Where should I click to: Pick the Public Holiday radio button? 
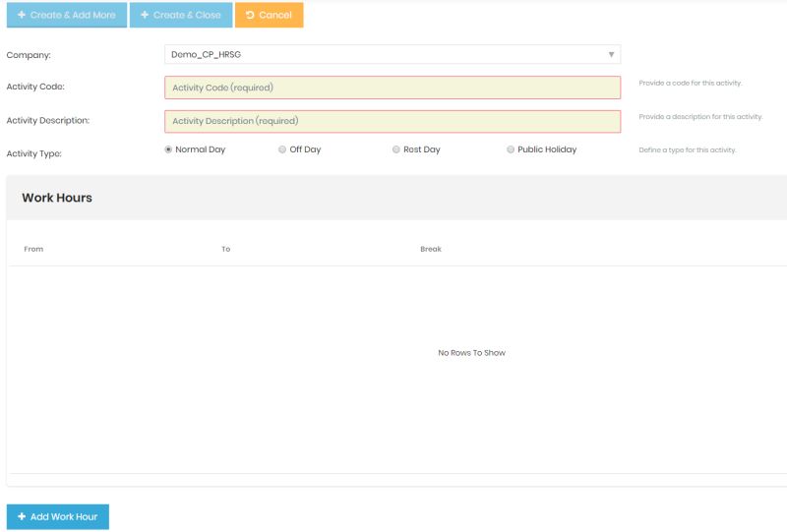point(511,149)
